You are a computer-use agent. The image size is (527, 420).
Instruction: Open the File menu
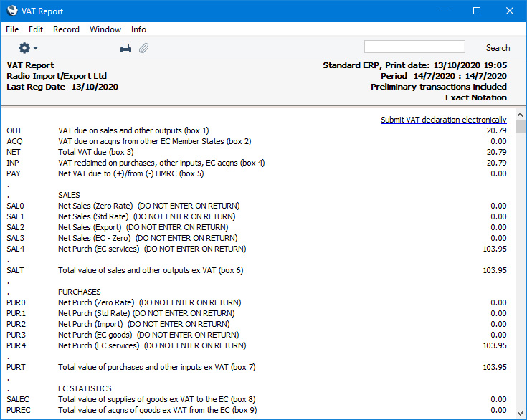pos(12,29)
